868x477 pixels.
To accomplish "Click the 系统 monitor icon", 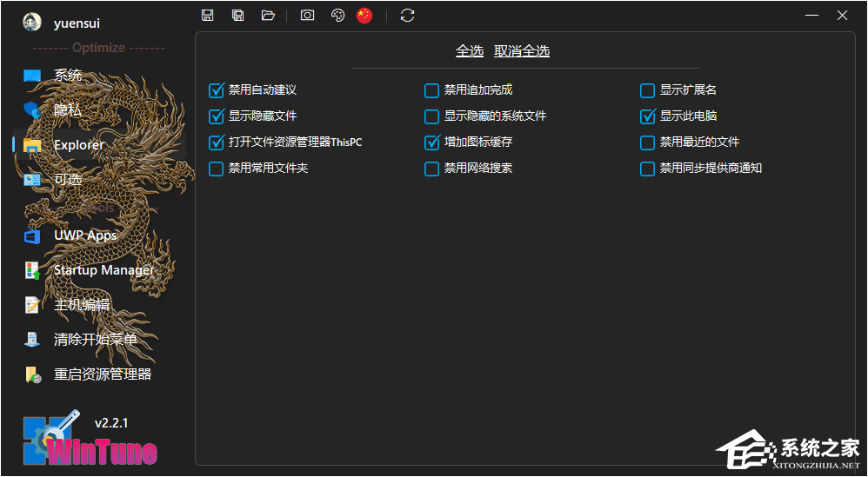I will point(32,76).
